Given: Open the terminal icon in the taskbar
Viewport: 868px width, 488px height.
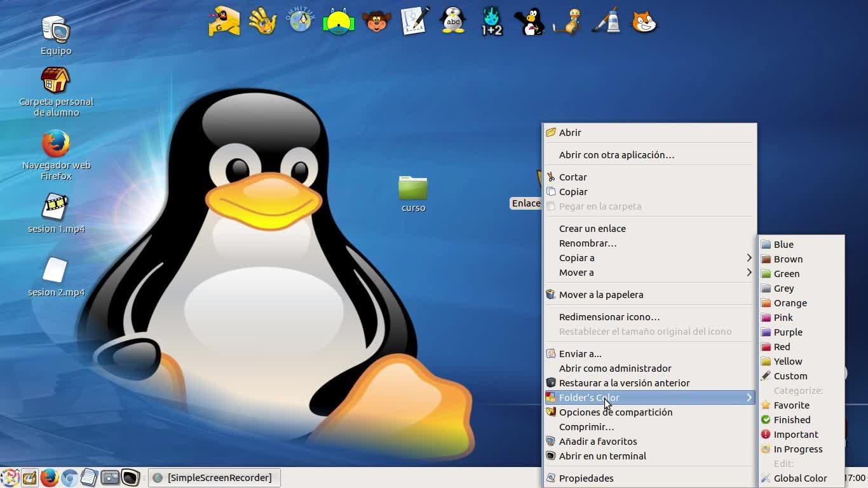Looking at the screenshot, I should pos(130,477).
